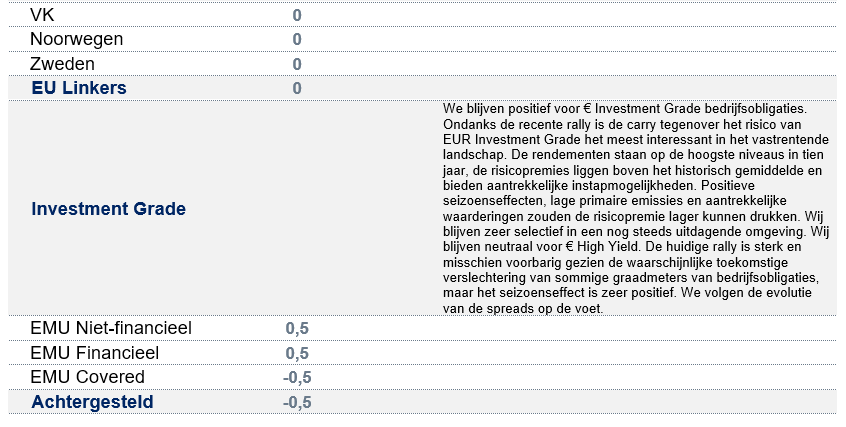Select the EMU Niet-financieel label
Viewport: 846px width, 427px height.
[111, 328]
